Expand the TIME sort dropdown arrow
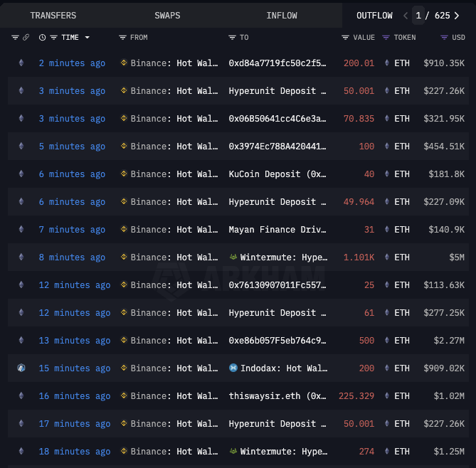476x468 pixels. tap(87, 37)
